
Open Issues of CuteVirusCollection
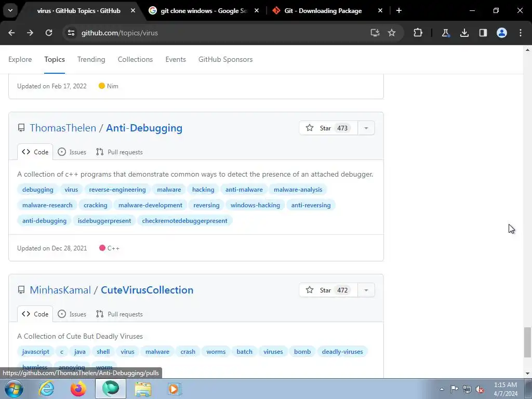72,314
